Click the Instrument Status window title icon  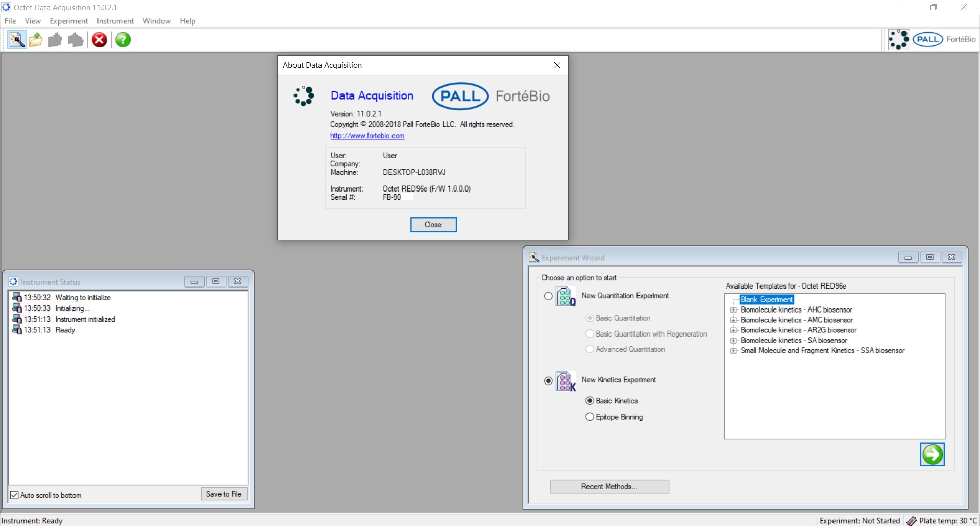coord(13,282)
